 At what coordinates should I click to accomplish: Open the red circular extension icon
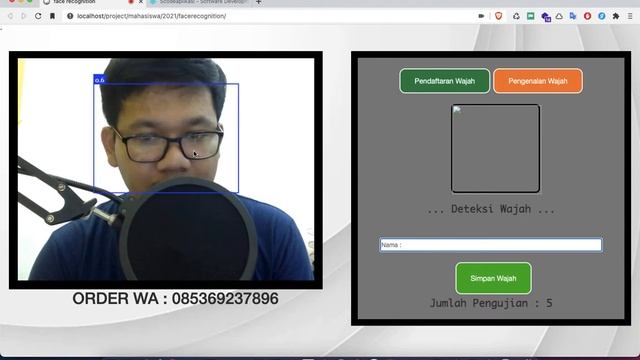tap(587, 16)
